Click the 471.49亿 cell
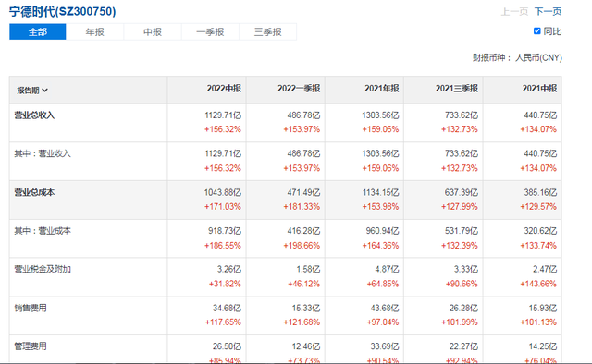592x364 pixels. click(303, 192)
